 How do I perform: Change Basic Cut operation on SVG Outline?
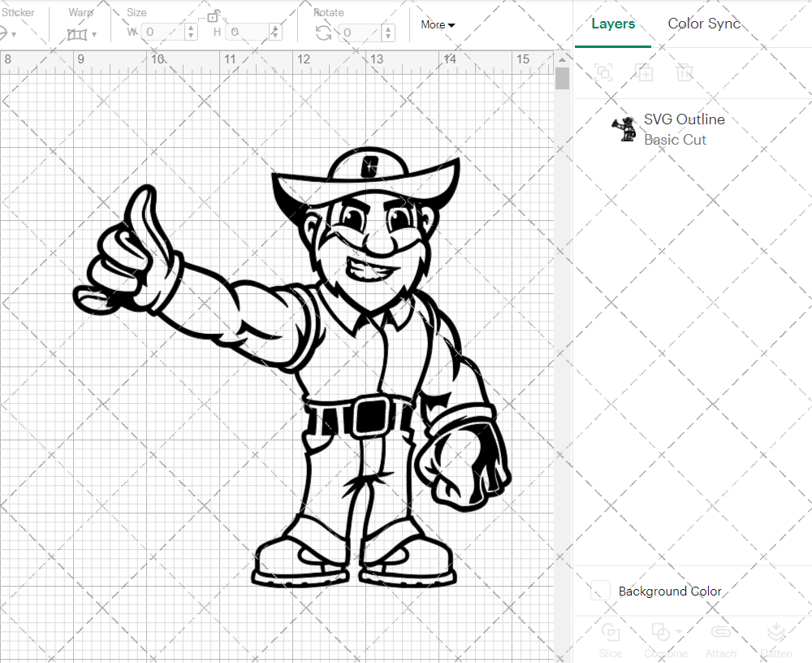click(675, 139)
